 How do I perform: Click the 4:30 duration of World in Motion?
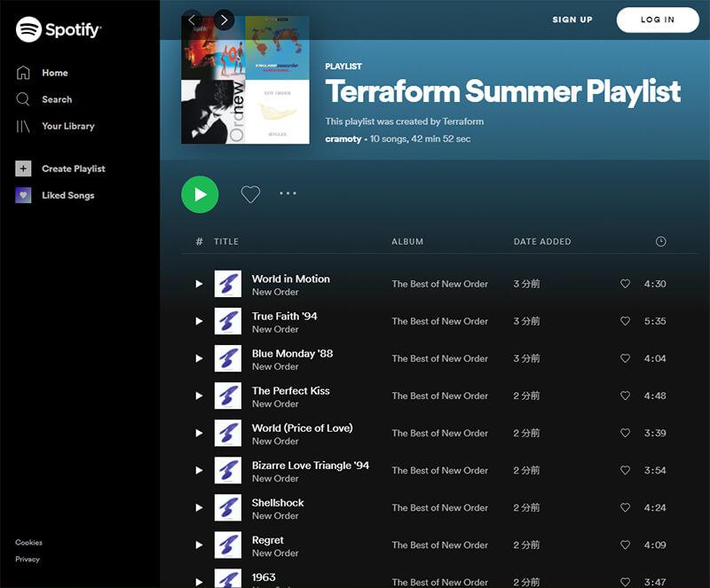point(655,284)
